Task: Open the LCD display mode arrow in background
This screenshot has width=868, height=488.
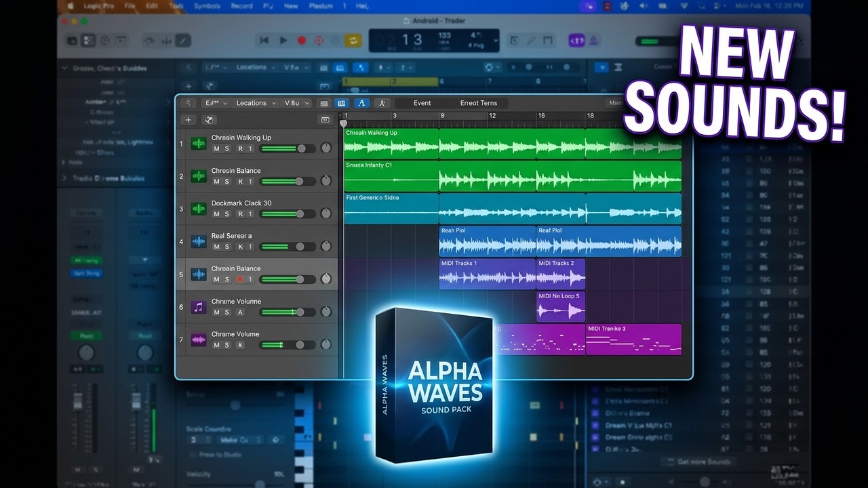Action: point(496,41)
